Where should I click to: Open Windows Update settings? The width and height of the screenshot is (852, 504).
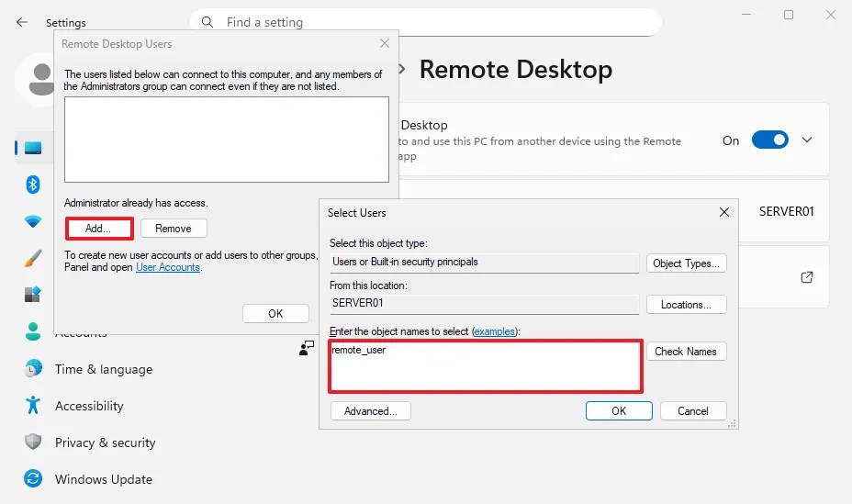point(104,479)
